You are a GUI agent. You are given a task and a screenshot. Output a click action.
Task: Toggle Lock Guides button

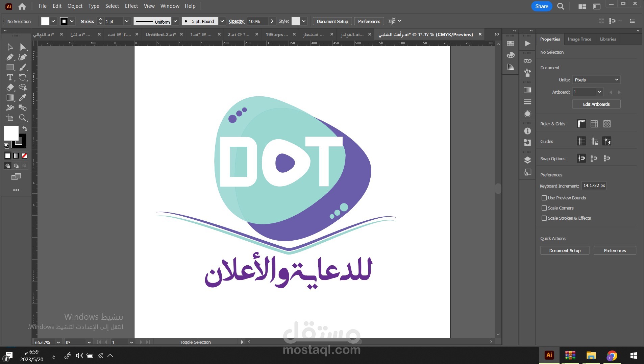point(594,141)
